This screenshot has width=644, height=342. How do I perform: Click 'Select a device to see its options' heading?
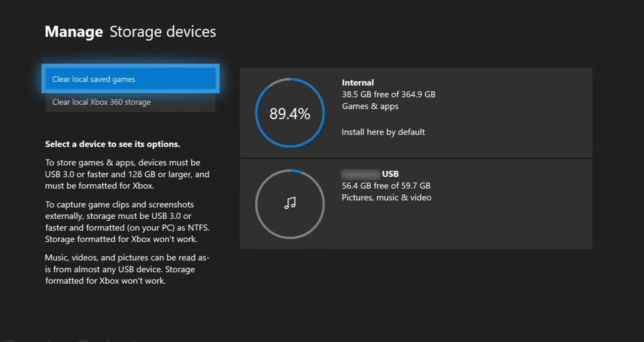[113, 144]
